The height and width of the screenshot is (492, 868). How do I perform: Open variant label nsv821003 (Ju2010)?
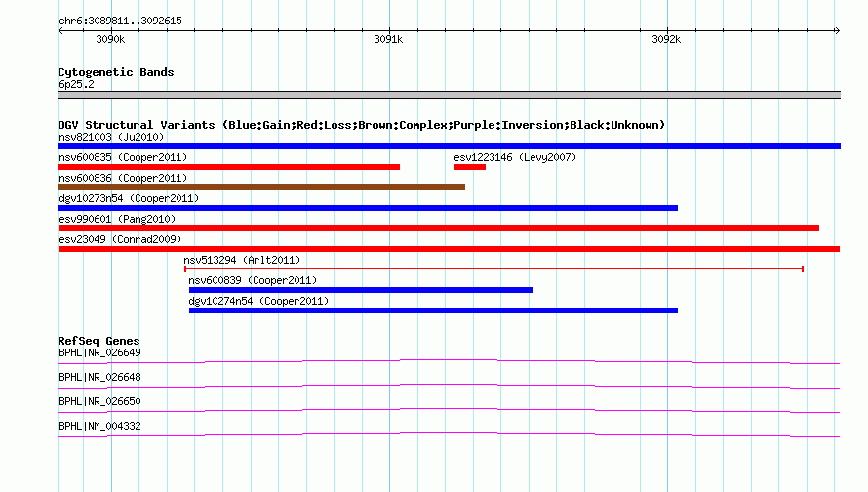[x=111, y=137]
